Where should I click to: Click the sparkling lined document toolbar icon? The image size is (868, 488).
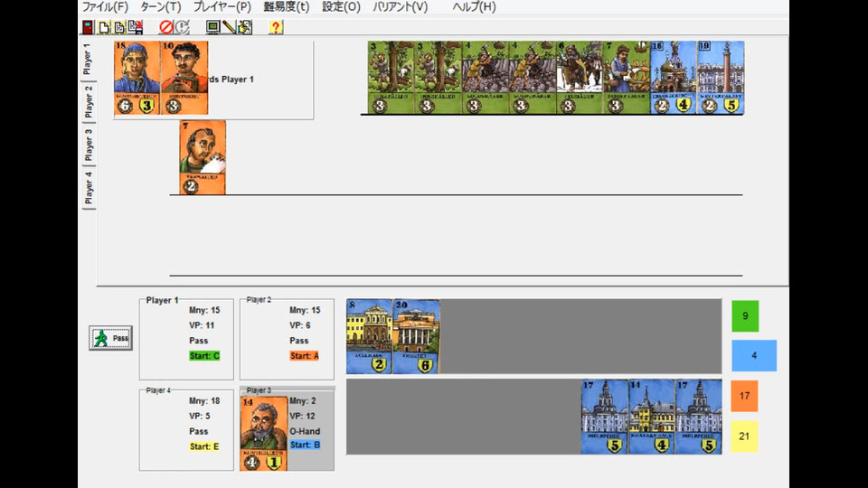click(x=119, y=27)
